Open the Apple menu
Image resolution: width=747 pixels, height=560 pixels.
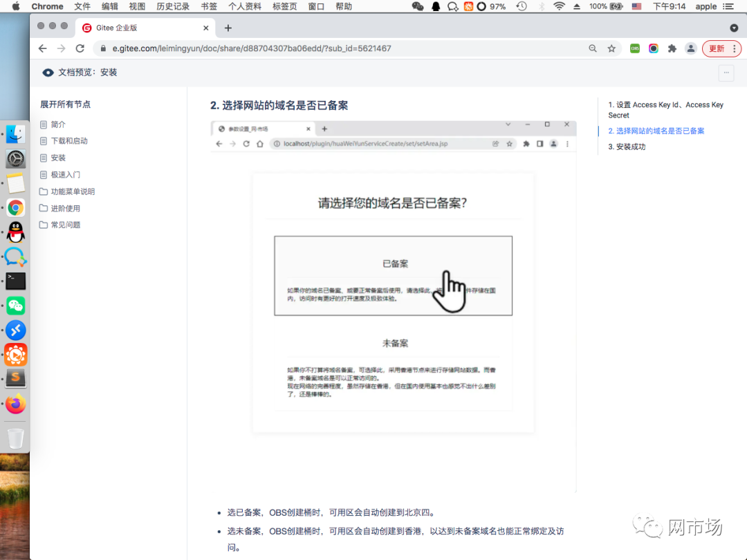(x=16, y=6)
